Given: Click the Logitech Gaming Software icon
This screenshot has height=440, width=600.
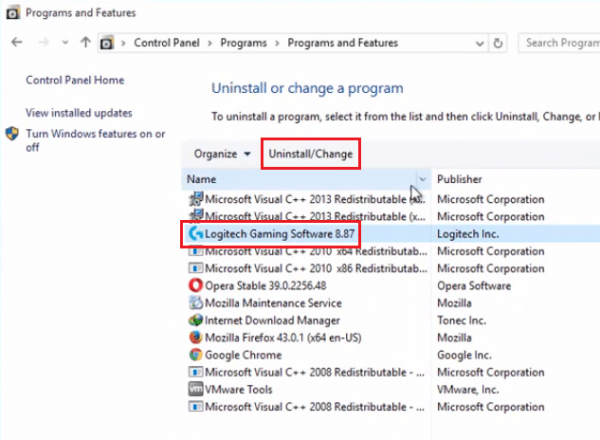Looking at the screenshot, I should [x=196, y=233].
